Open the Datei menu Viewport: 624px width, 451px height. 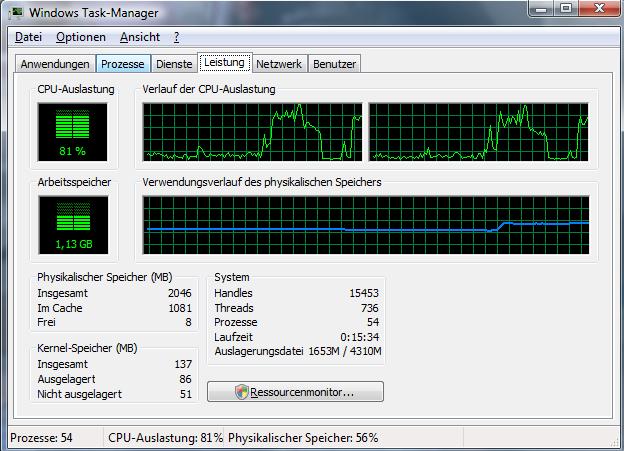point(28,37)
